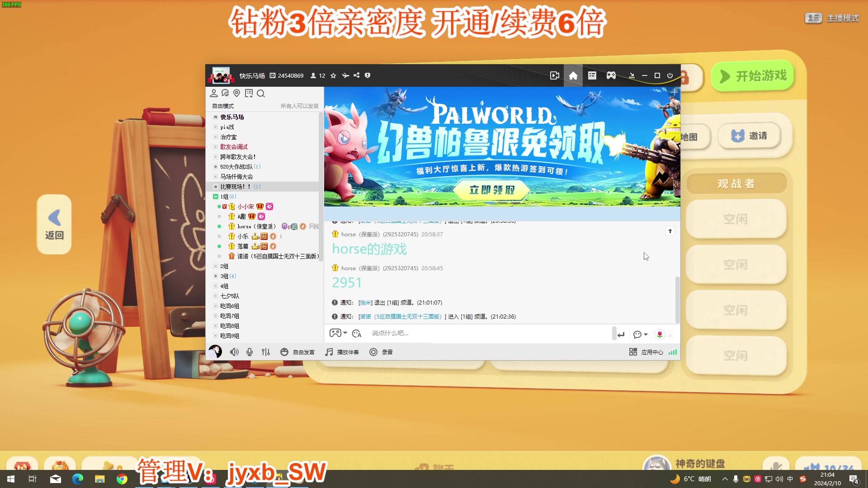
Task: Click 自由模式 mode label
Action: [x=223, y=106]
